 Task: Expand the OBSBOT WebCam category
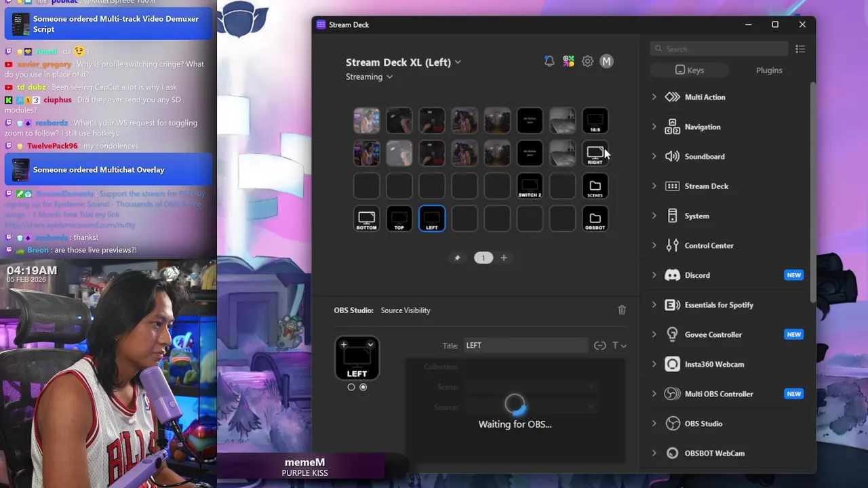point(654,453)
